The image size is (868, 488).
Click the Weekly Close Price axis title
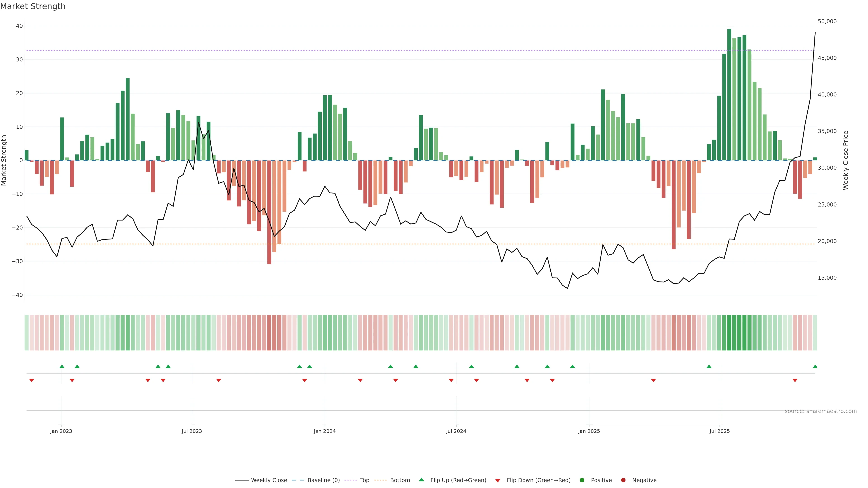click(845, 160)
